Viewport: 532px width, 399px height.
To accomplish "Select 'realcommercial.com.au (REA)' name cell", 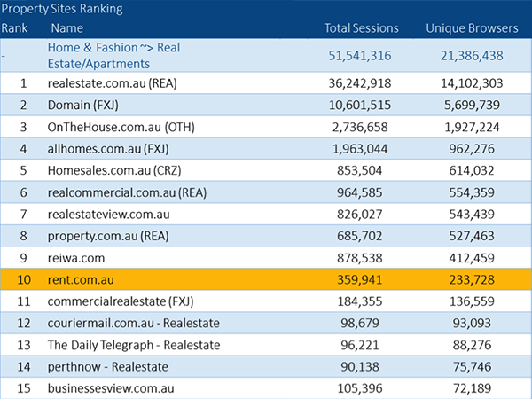I will point(127,192).
